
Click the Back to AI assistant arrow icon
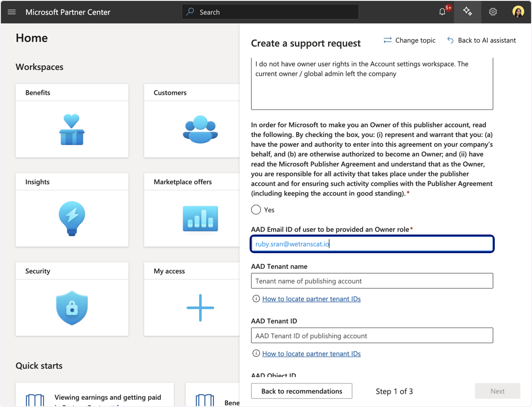pyautogui.click(x=450, y=40)
